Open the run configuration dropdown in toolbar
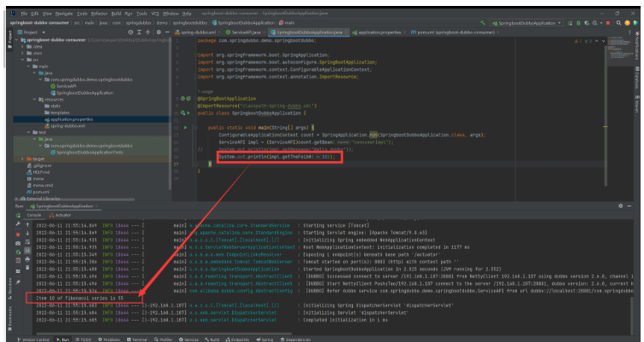Screen dimensions: 644x342 click(x=526, y=22)
